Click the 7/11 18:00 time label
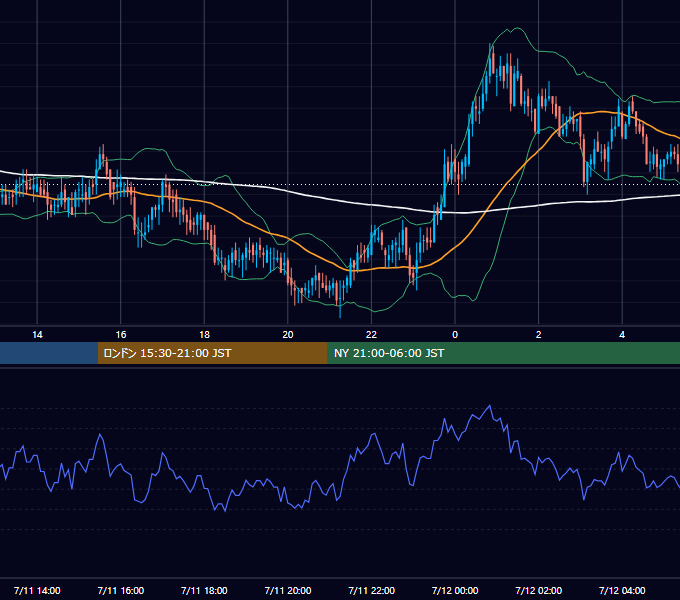680x600 pixels. [x=204, y=590]
